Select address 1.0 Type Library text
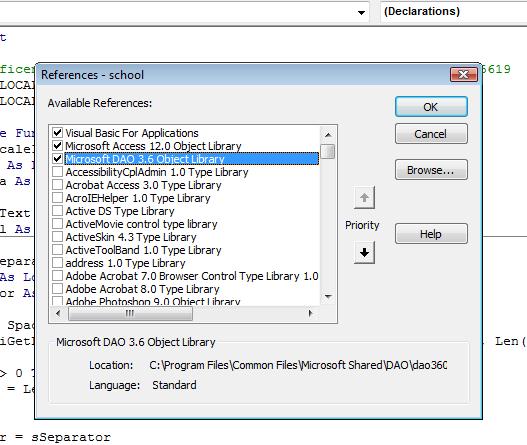 pyautogui.click(x=125, y=263)
